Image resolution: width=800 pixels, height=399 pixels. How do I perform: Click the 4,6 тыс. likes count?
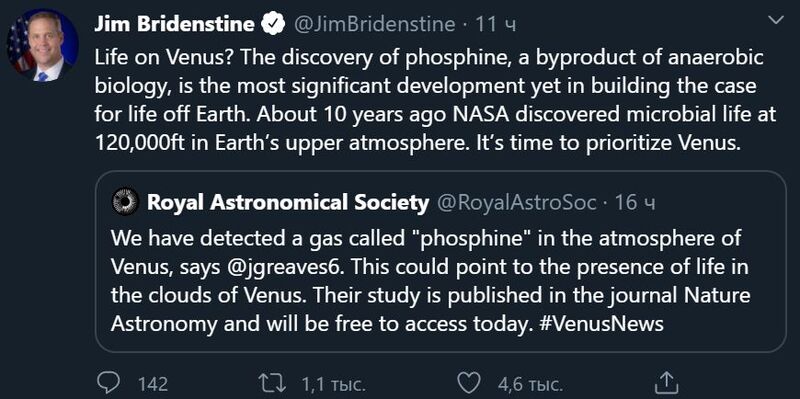(531, 384)
